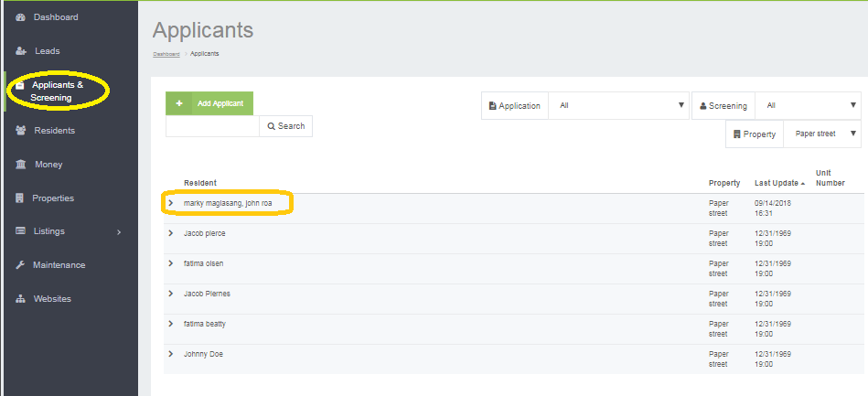Click the Residents group icon
Viewport: 868px width, 396px height.
point(20,131)
